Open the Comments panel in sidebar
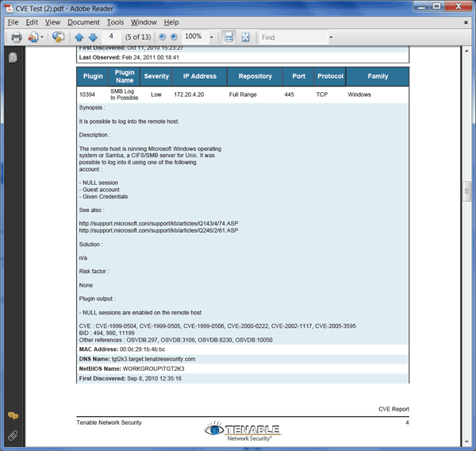Screen dimensions: 476x451 coord(13,415)
